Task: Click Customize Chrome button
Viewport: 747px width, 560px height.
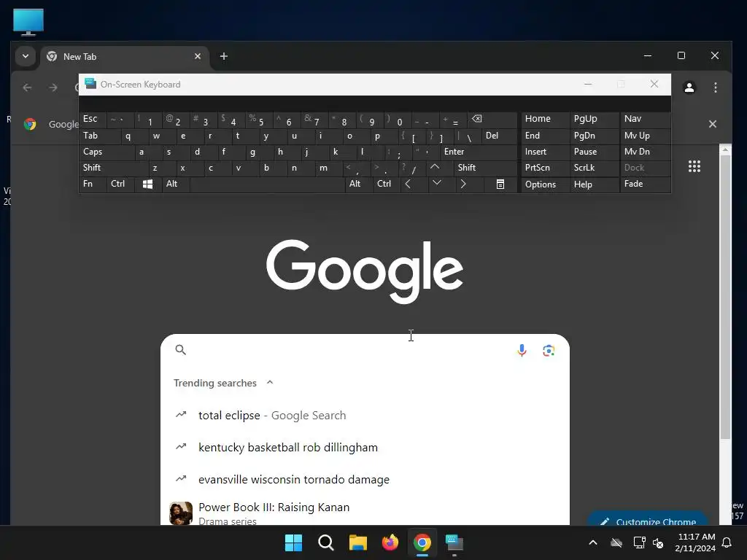Action: pyautogui.click(x=647, y=519)
